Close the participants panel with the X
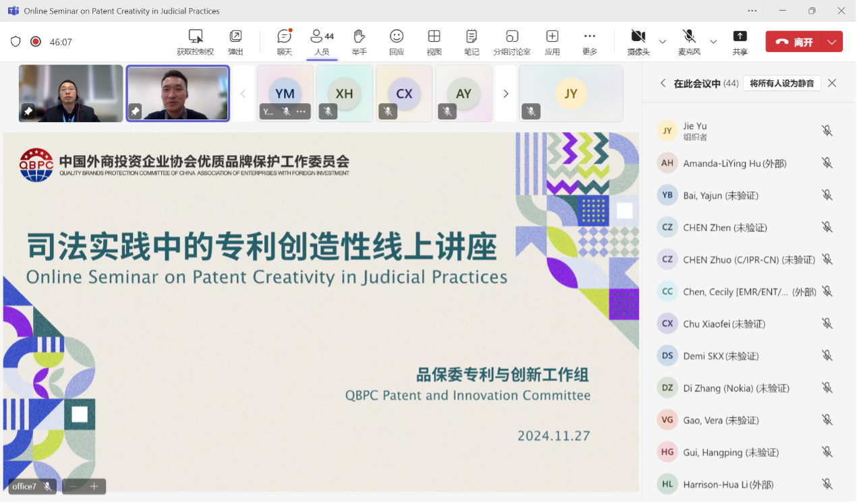This screenshot has height=504, width=859. click(x=832, y=83)
